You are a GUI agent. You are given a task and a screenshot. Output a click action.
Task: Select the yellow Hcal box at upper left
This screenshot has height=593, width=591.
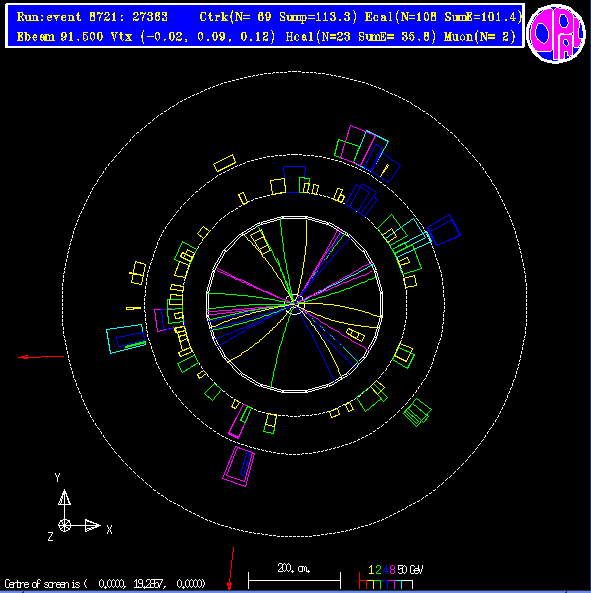225,163
